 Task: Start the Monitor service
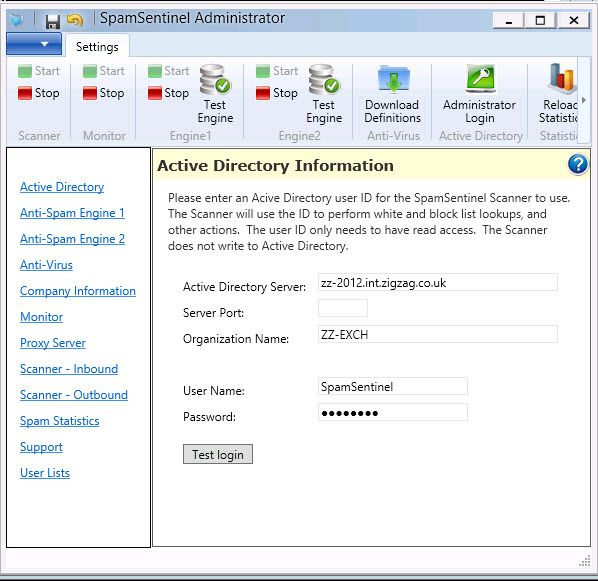104,71
